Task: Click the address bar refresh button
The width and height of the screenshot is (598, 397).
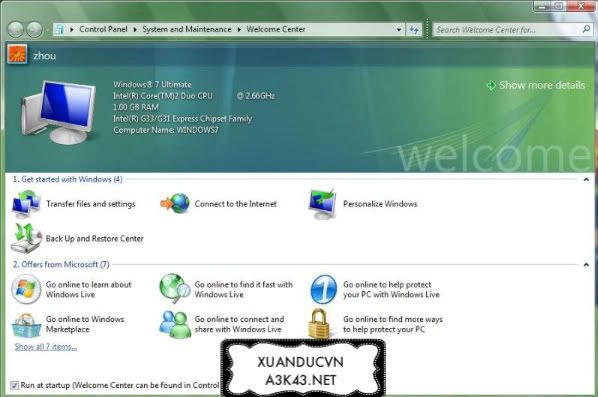Action: click(414, 29)
